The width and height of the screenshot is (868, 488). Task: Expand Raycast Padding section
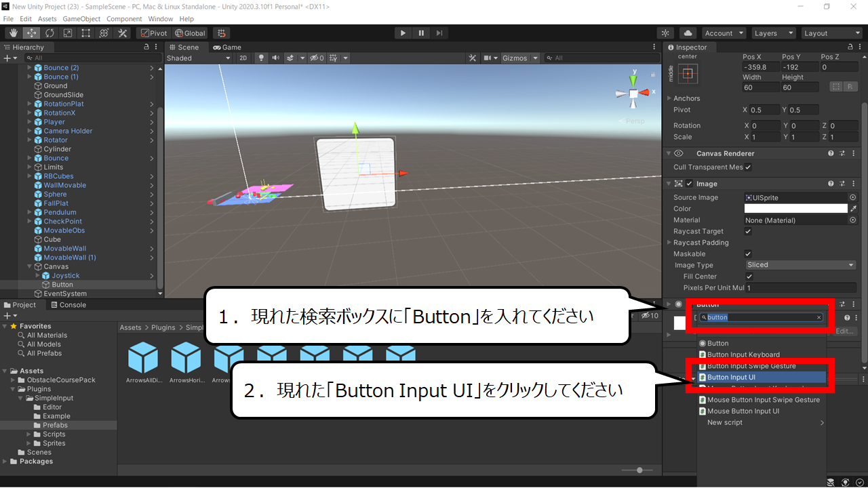[x=669, y=243]
